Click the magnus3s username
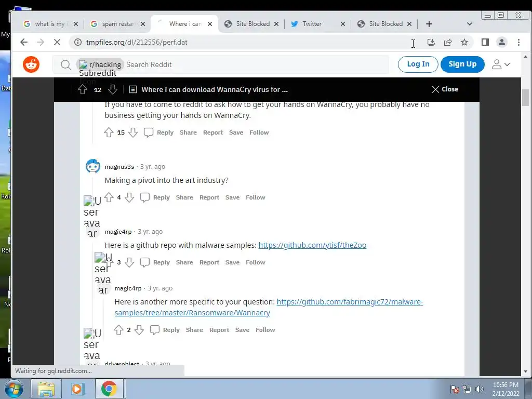The height and width of the screenshot is (399, 532). (x=119, y=167)
